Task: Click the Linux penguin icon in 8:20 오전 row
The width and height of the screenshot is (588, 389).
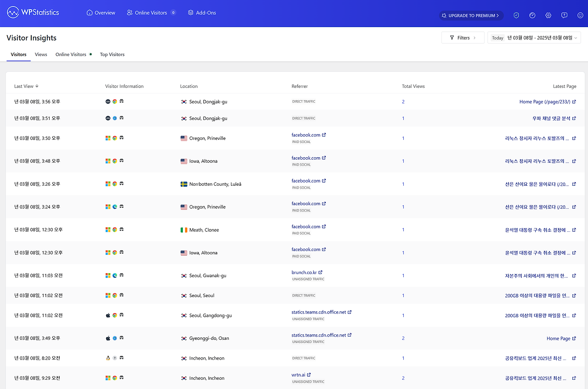Action: [108, 358]
